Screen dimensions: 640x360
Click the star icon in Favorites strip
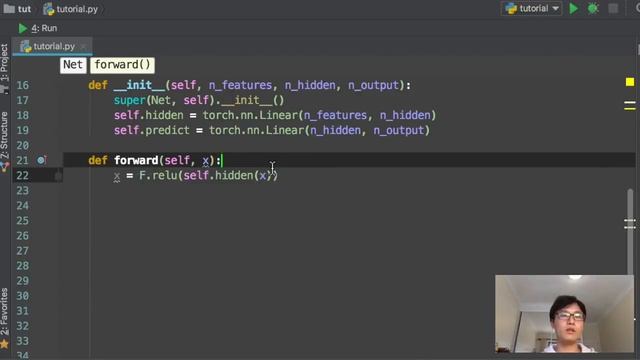coord(4,344)
